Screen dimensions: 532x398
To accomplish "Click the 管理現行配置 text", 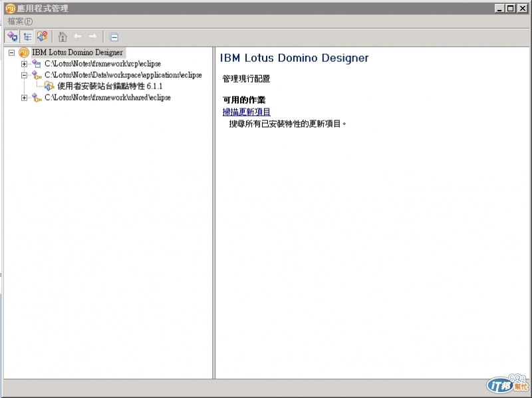I will point(246,79).
